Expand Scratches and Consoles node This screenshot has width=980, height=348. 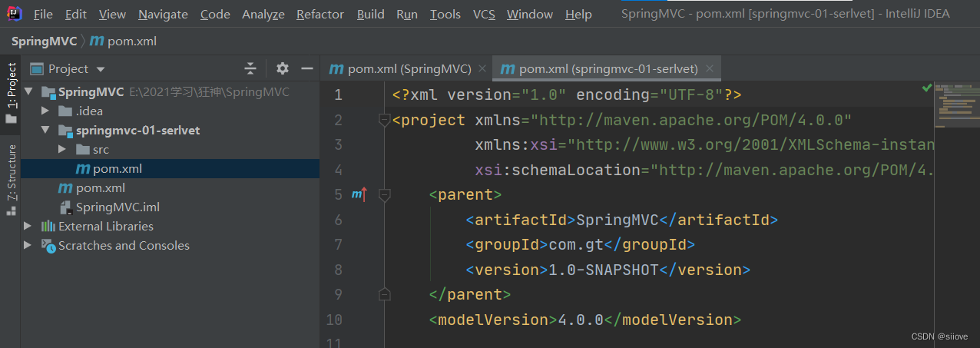[28, 246]
